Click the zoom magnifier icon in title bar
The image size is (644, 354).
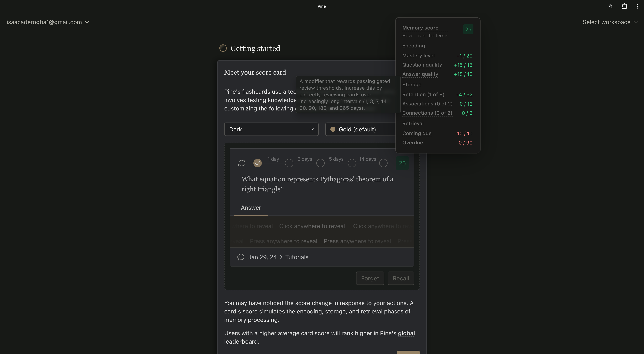(x=610, y=6)
